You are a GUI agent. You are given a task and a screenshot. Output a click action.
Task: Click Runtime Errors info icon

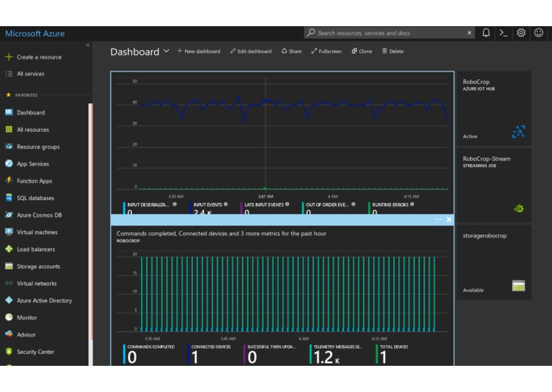(412, 204)
